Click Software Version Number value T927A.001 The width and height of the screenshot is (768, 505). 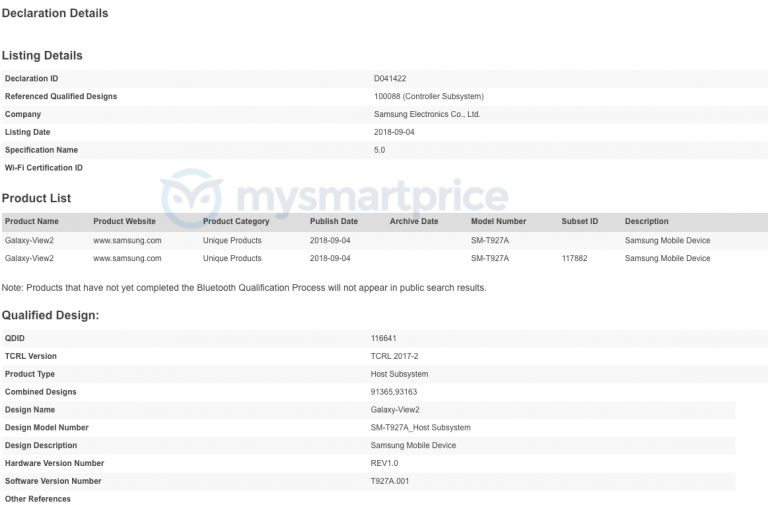point(390,482)
